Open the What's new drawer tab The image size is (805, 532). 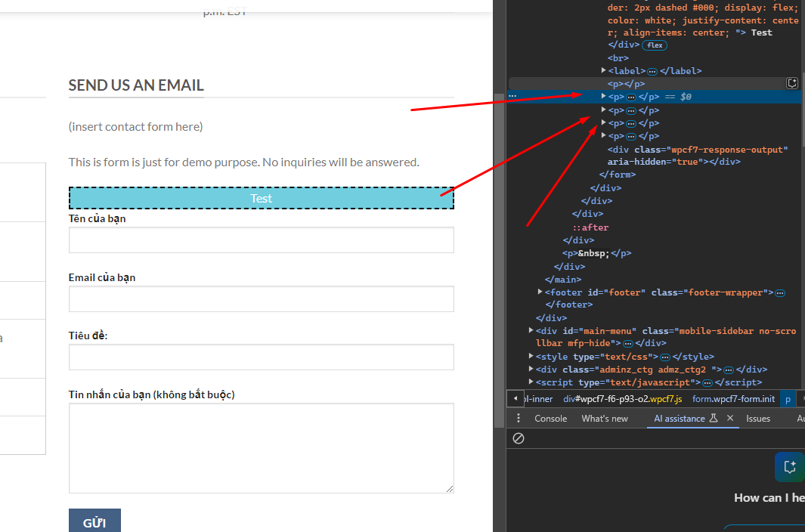click(604, 419)
